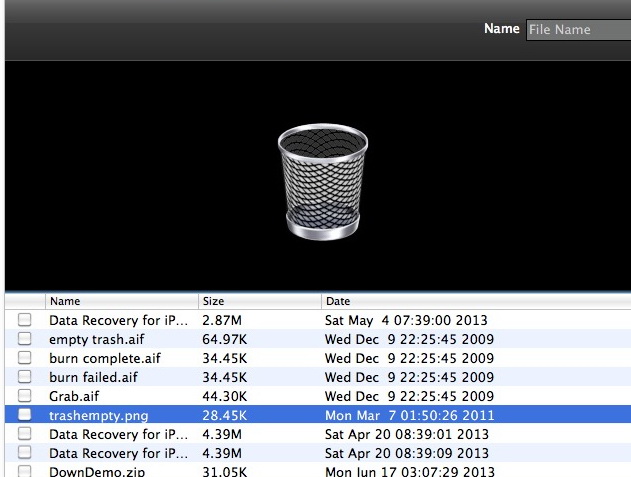Click the 2.87M size value
Viewport: 631px width, 477px height.
click(222, 320)
